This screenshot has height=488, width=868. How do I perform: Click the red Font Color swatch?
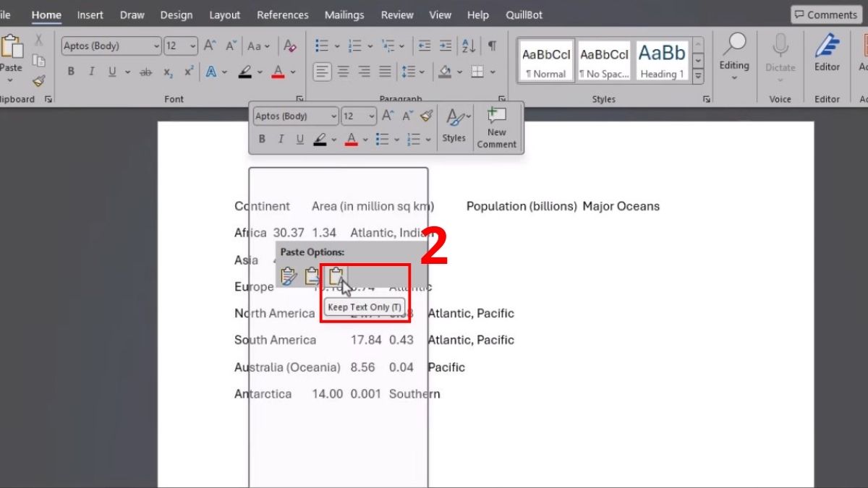(278, 72)
